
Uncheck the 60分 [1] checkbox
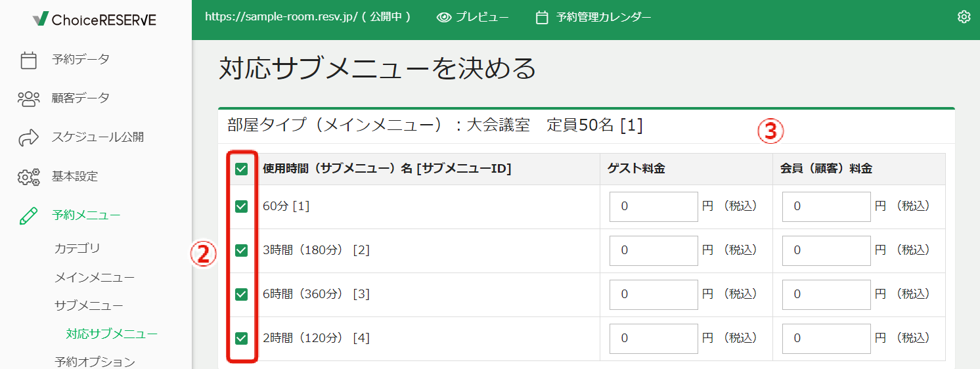pyautogui.click(x=242, y=206)
